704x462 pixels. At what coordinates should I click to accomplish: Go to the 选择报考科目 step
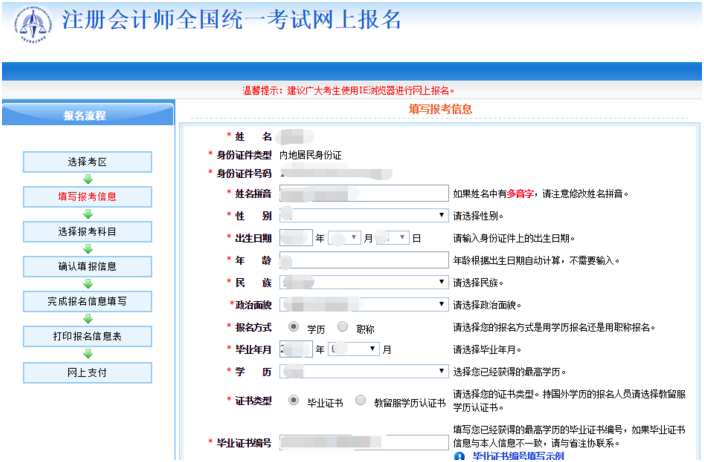pos(88,232)
